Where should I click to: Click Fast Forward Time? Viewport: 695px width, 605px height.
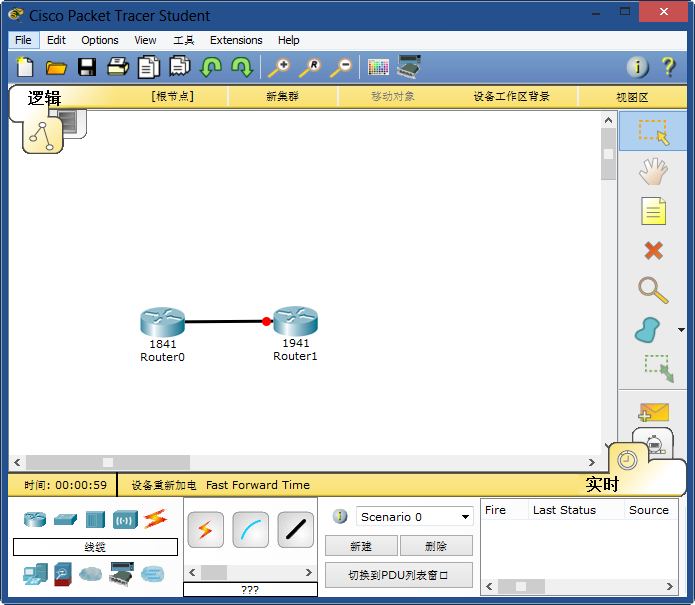[x=258, y=485]
